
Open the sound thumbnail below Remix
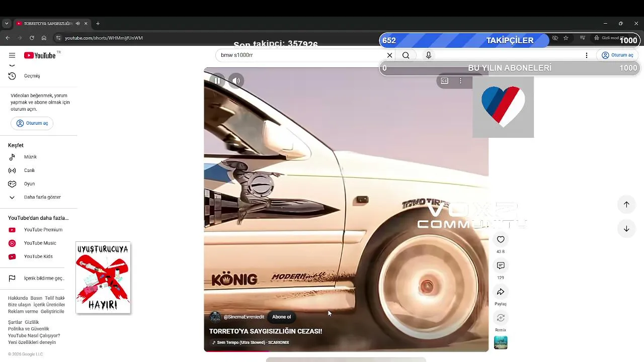[501, 342]
